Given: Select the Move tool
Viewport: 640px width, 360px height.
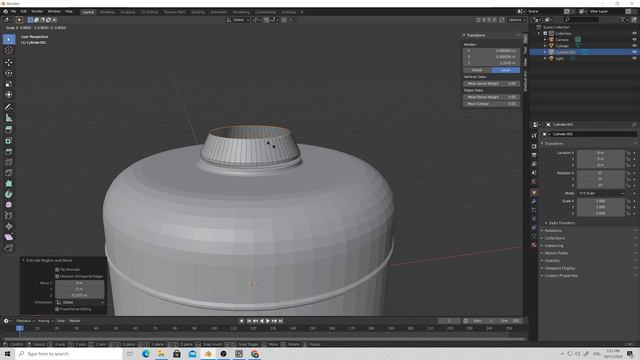Looking at the screenshot, I should tap(9, 62).
